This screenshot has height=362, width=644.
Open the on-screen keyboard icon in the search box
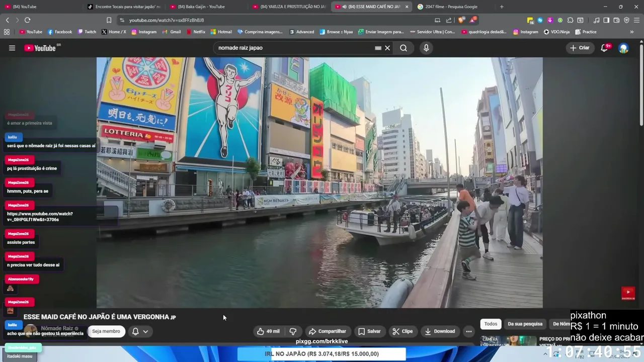click(x=378, y=48)
